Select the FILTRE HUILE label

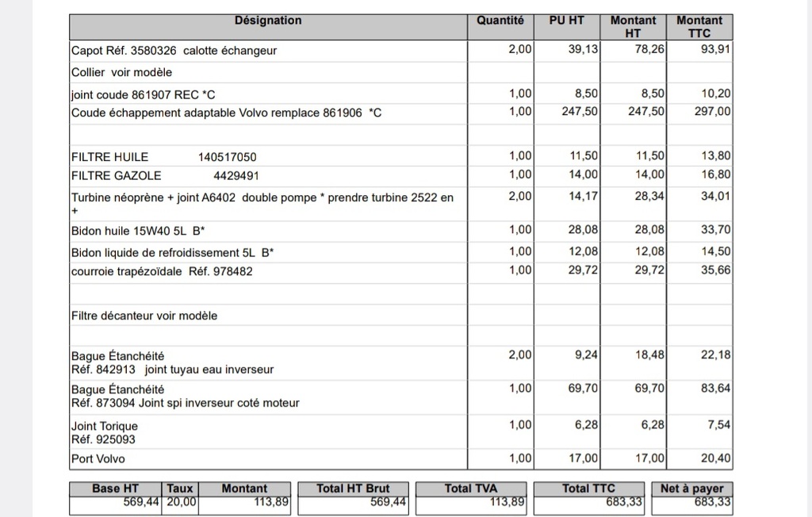click(109, 157)
